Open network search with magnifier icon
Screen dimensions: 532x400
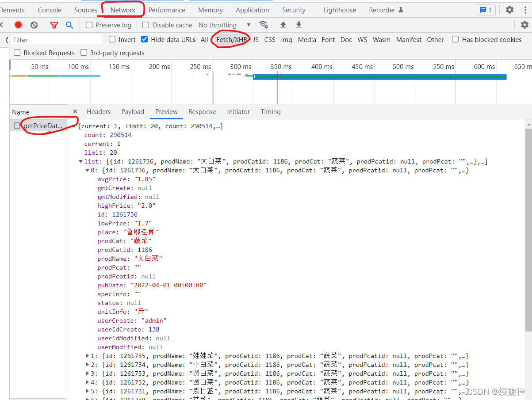(69, 25)
